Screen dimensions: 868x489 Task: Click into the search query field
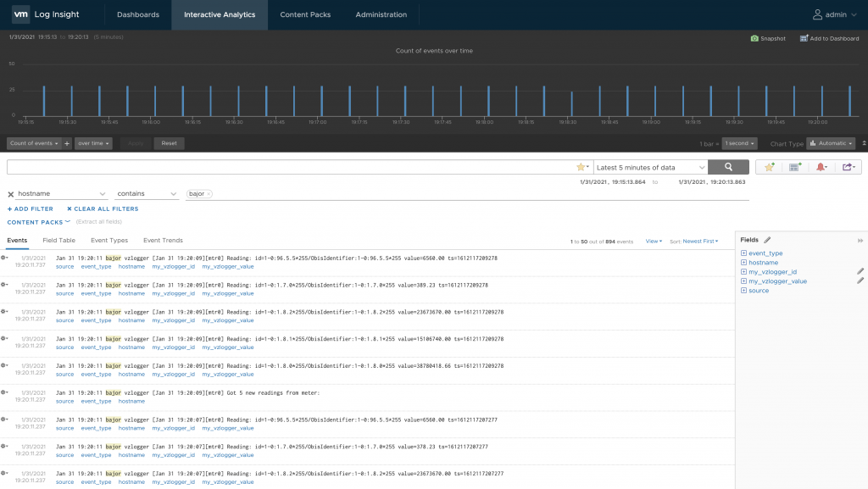[x=292, y=167]
